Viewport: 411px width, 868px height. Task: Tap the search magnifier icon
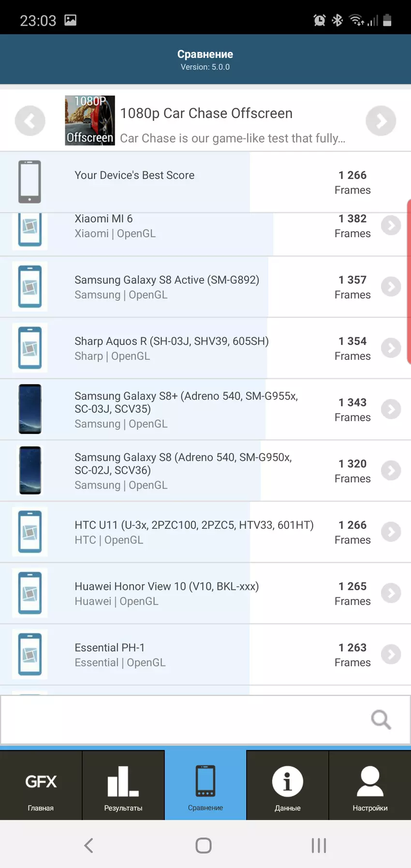381,719
